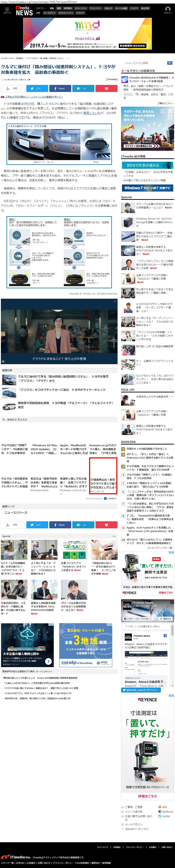Open the inline 販売していたが link
This screenshot has width=175, height=868.
tap(92, 113)
